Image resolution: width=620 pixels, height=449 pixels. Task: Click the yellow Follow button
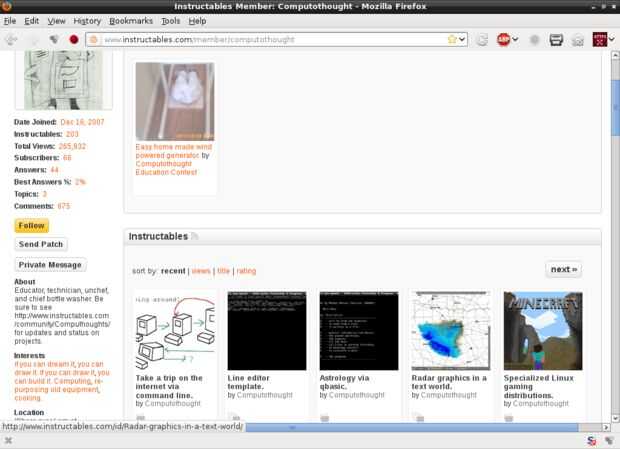[32, 226]
